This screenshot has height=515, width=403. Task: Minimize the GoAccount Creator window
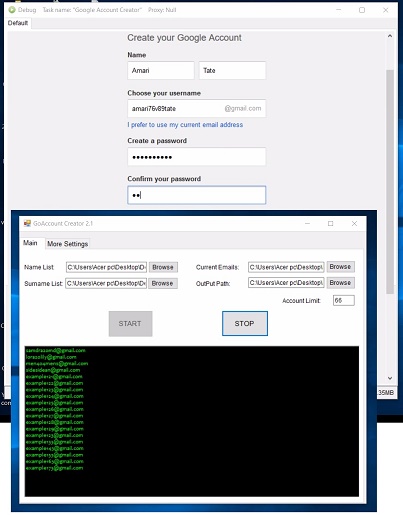(307, 223)
